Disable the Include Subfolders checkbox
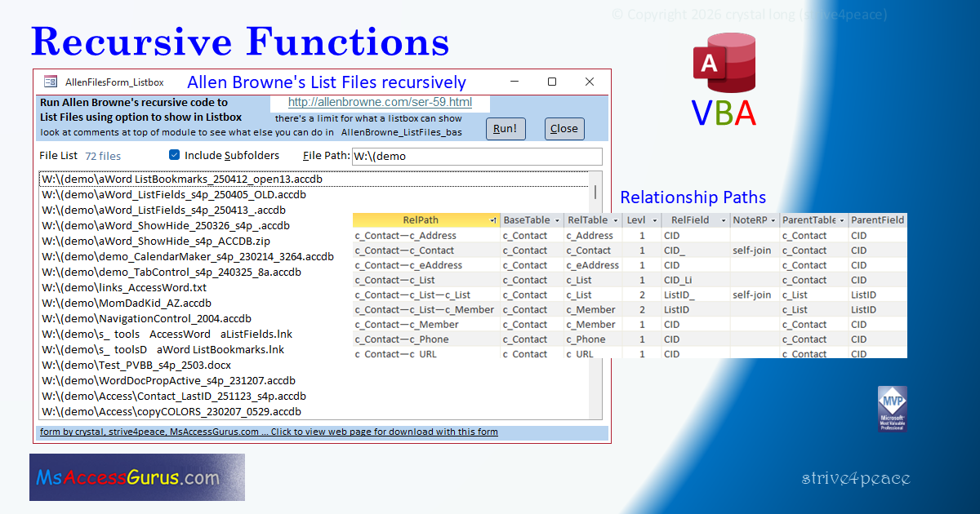The height and width of the screenshot is (514, 980). (x=174, y=155)
